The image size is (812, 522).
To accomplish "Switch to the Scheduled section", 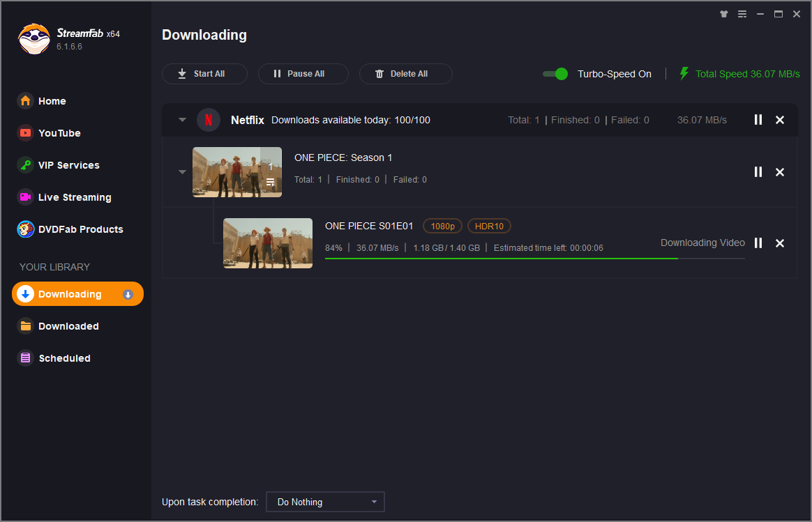I will tap(64, 358).
